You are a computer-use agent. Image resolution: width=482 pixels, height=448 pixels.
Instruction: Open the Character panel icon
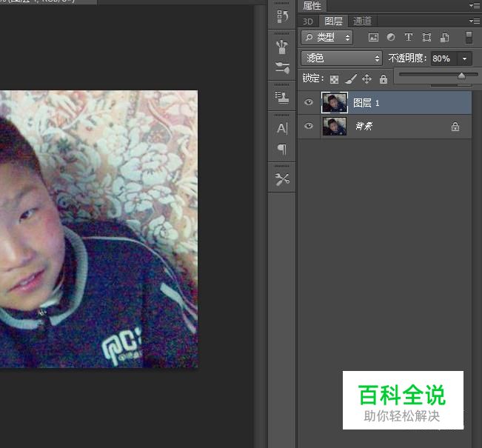(x=282, y=128)
